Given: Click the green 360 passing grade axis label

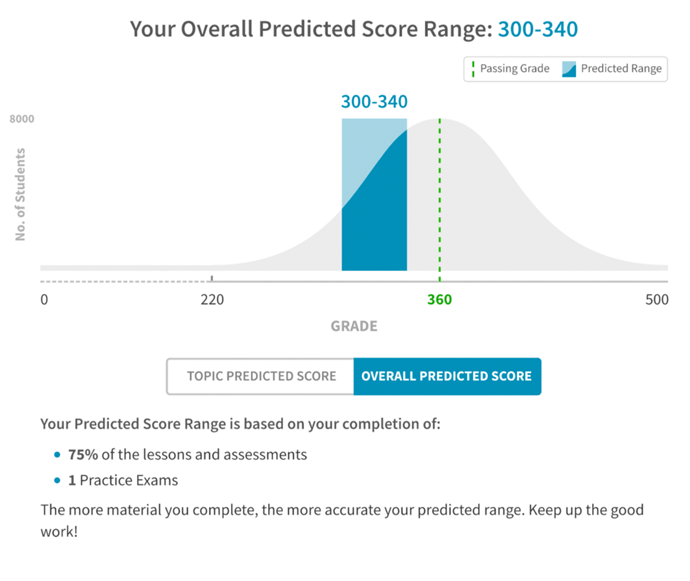Looking at the screenshot, I should 439,300.
